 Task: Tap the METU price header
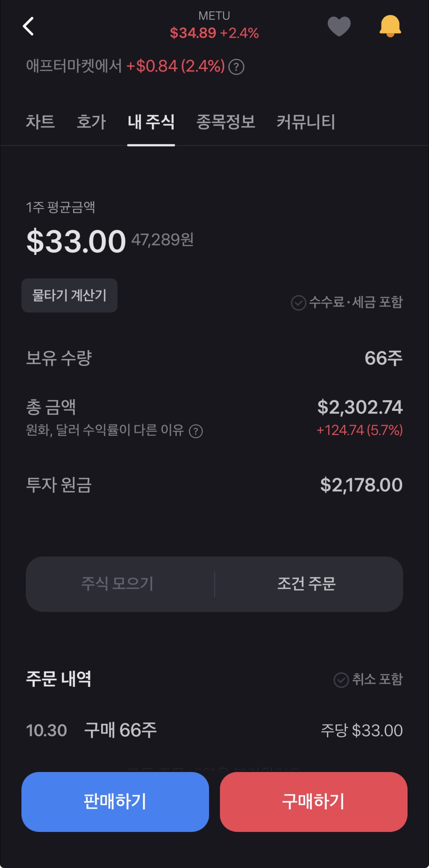(x=214, y=26)
